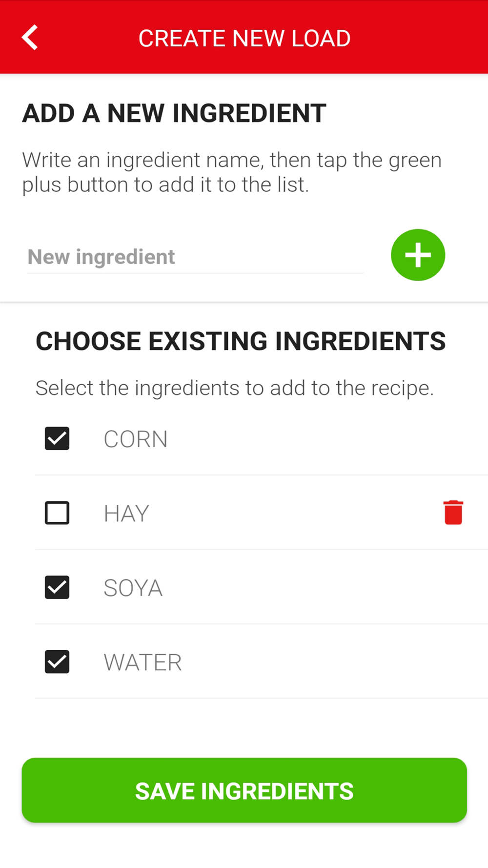This screenshot has width=488, height=868.
Task: Select the SOYA ingredient label
Action: (133, 588)
